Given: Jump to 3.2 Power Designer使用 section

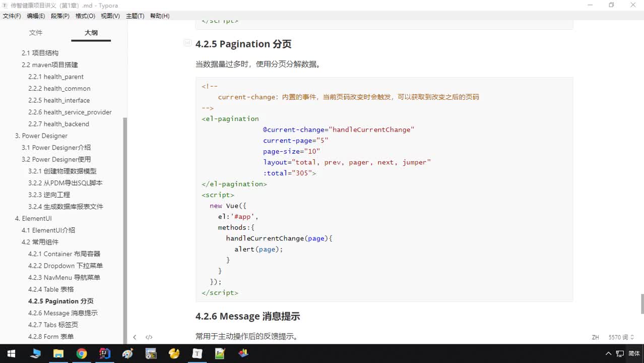Looking at the screenshot, I should 56,159.
